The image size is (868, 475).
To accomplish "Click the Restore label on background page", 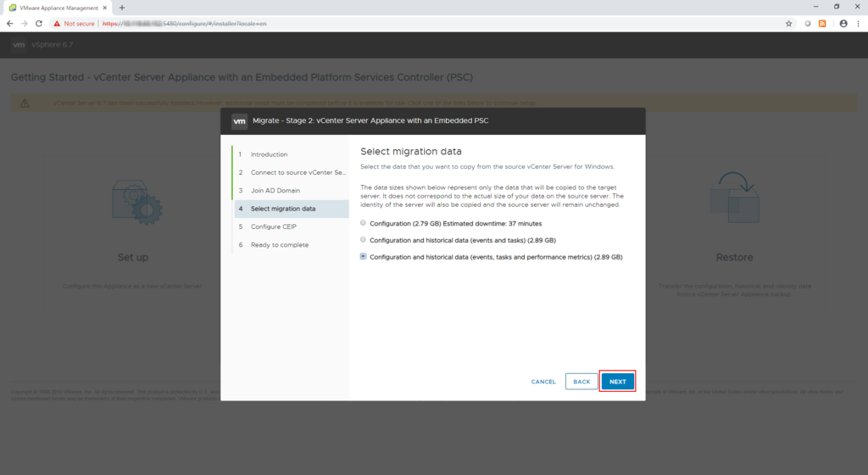I will point(734,257).
